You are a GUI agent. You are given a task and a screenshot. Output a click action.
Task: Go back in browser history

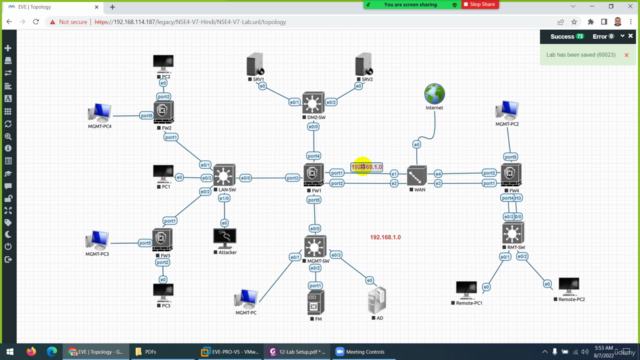click(9, 22)
